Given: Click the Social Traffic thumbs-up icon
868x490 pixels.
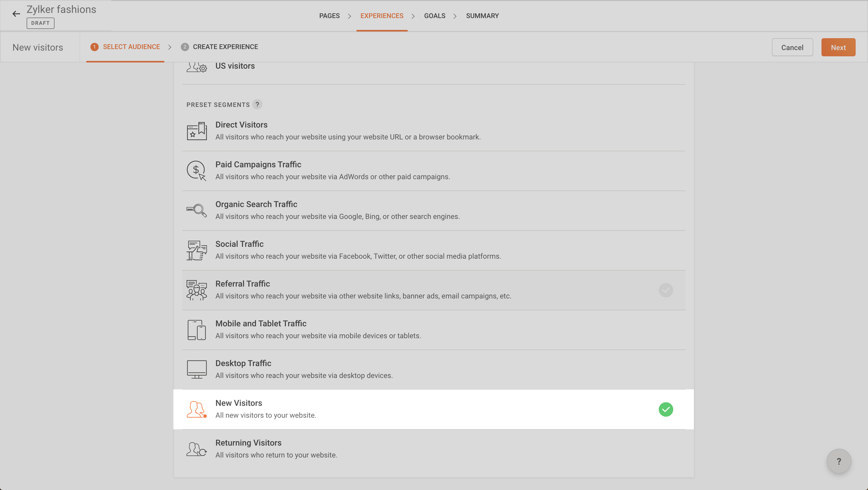Looking at the screenshot, I should [197, 250].
